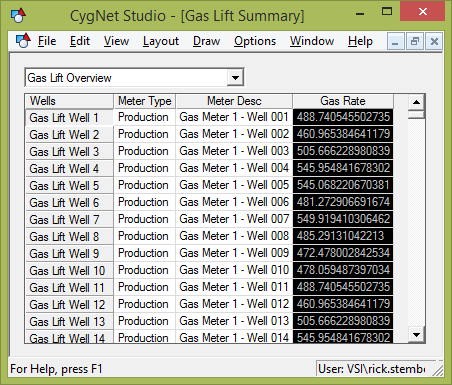Minimize the Gas Lift Summary child window
The width and height of the screenshot is (452, 385).
click(x=396, y=41)
